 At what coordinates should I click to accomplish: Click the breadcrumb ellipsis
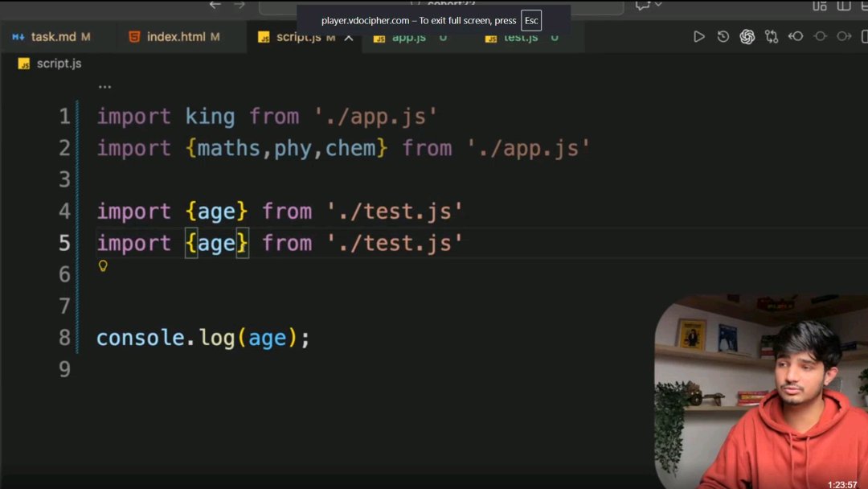click(104, 86)
